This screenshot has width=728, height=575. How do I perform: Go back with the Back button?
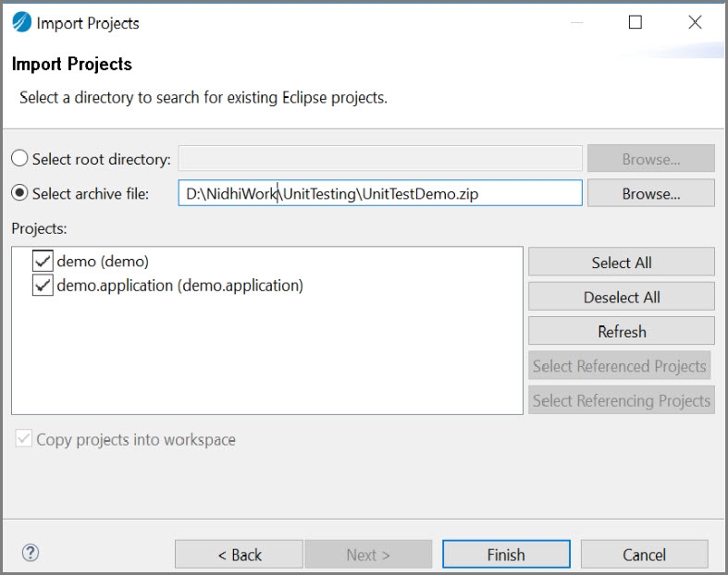coord(239,555)
